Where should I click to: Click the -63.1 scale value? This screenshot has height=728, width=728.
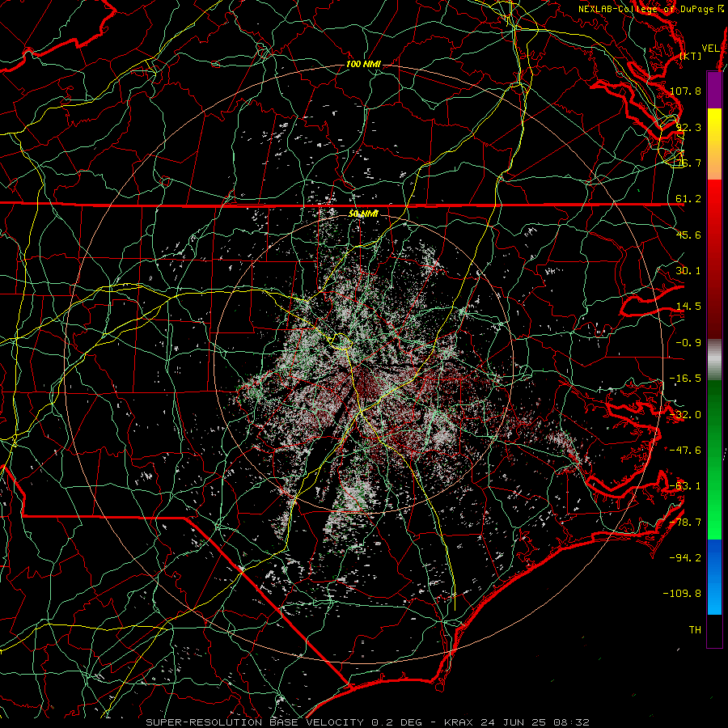[685, 486]
